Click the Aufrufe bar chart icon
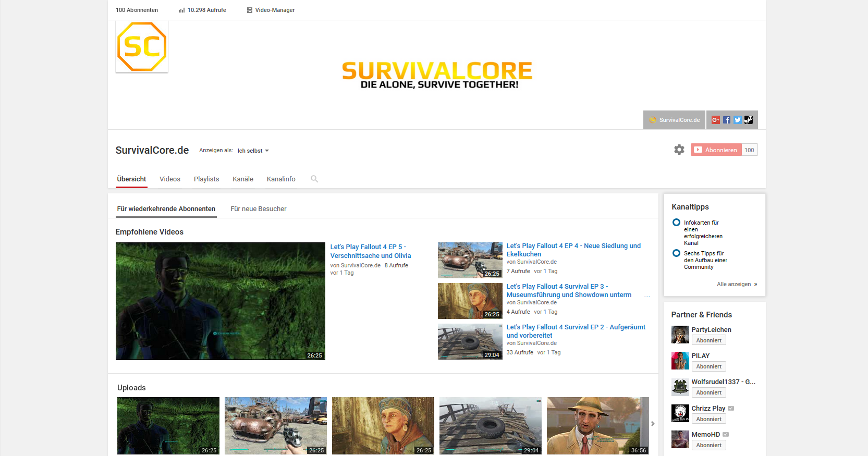Screen dimensions: 868x456 (x=181, y=10)
